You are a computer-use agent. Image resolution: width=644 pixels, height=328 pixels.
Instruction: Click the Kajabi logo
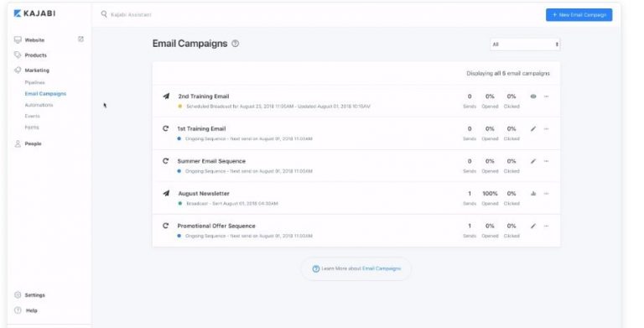point(34,13)
